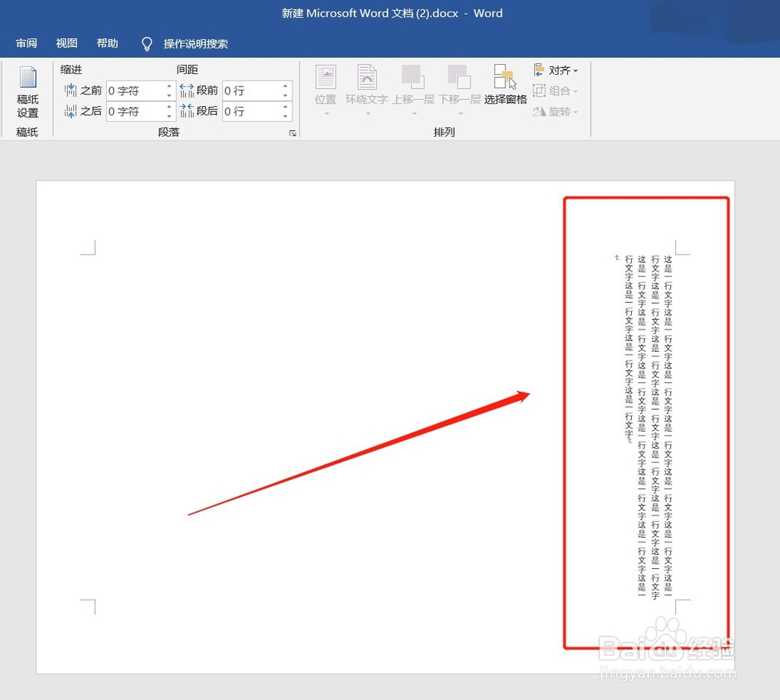Open the 选择窗格 selection pane
Screen dimensions: 780x700
[x=505, y=84]
